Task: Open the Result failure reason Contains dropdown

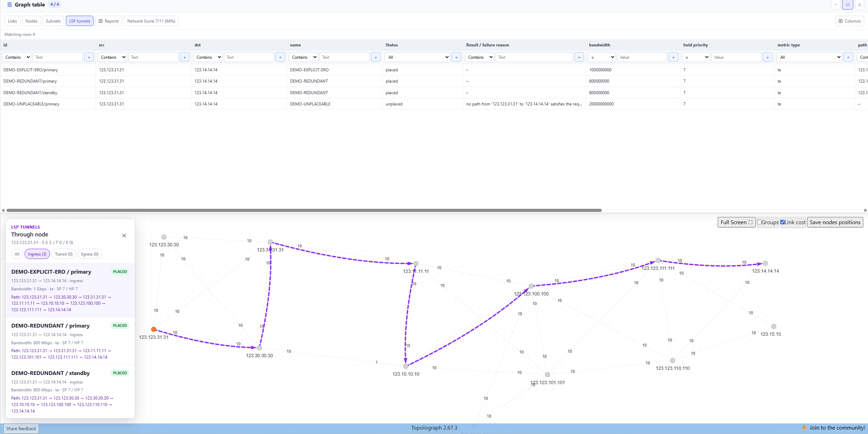Action: [x=480, y=57]
